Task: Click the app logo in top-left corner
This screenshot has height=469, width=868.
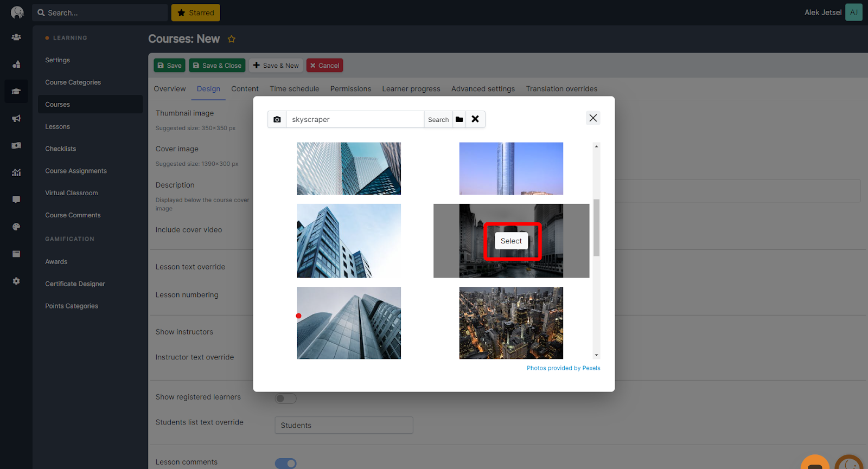Action: (17, 12)
